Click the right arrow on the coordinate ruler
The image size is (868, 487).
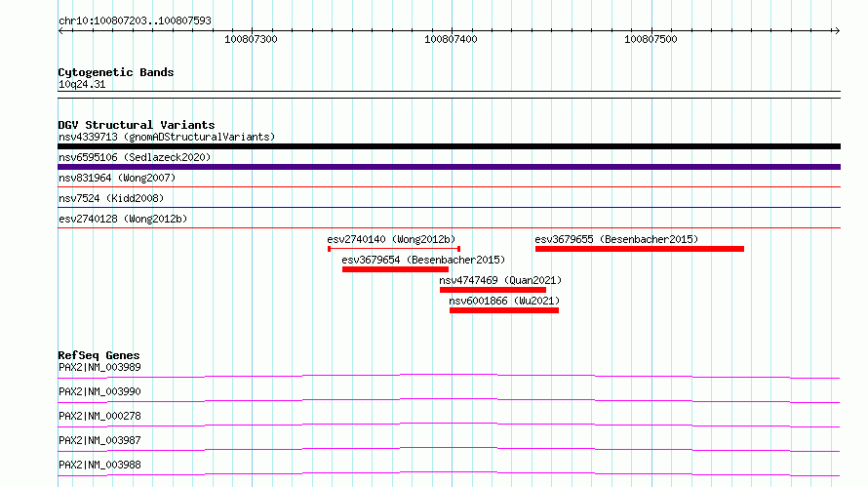pos(837,31)
